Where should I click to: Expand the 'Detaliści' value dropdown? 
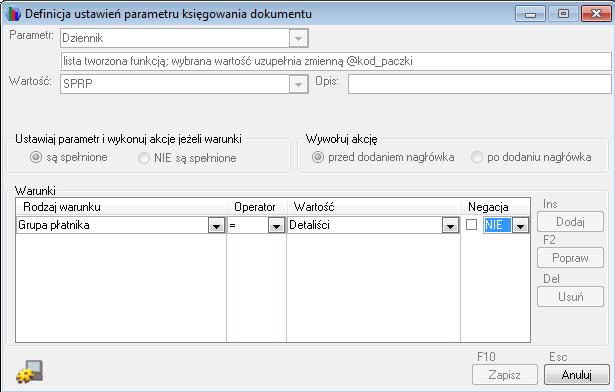tap(450, 226)
